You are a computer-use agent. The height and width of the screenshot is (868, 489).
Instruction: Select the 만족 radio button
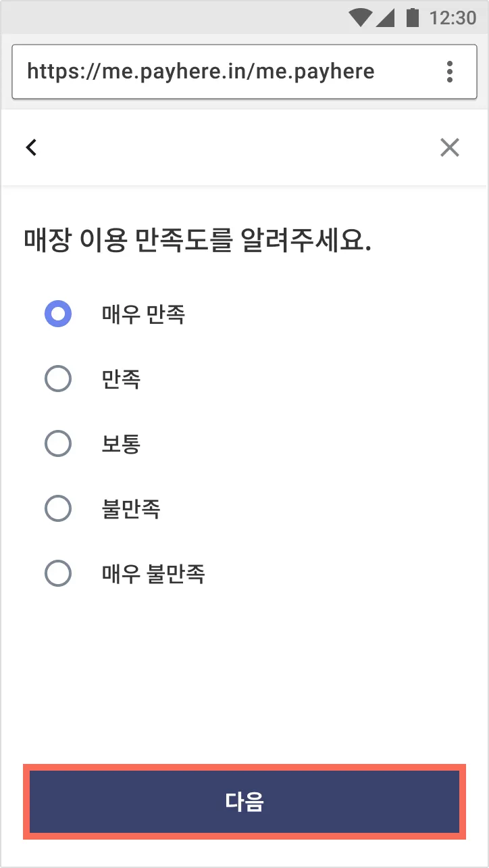click(58, 379)
